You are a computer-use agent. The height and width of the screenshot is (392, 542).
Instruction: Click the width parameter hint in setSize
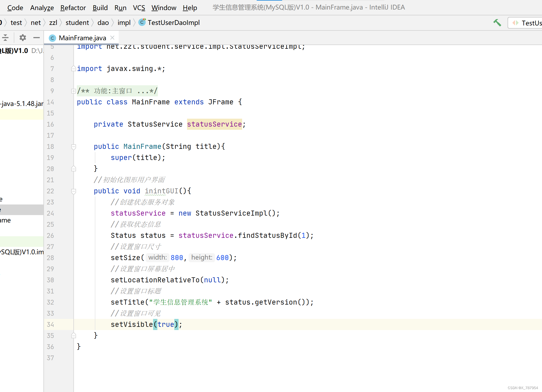click(157, 257)
